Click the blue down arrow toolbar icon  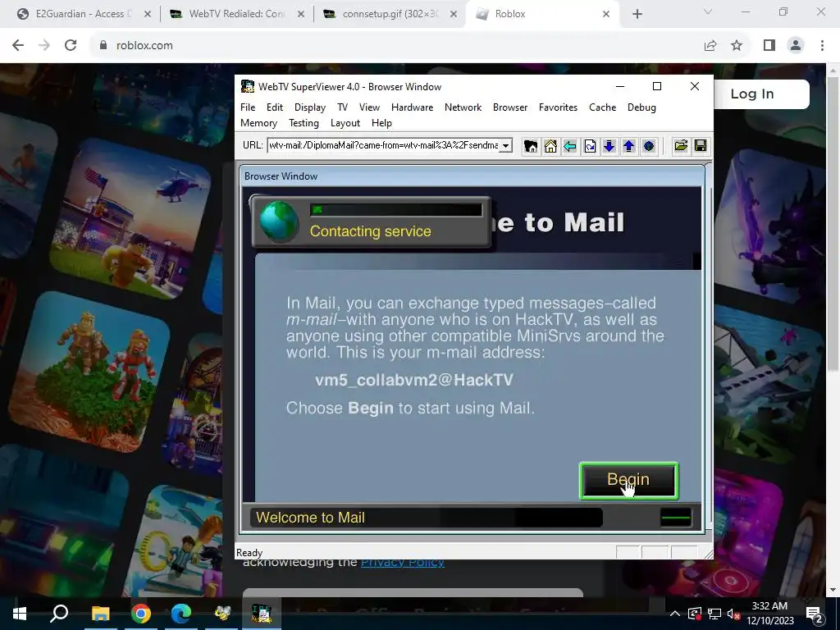pyautogui.click(x=609, y=146)
